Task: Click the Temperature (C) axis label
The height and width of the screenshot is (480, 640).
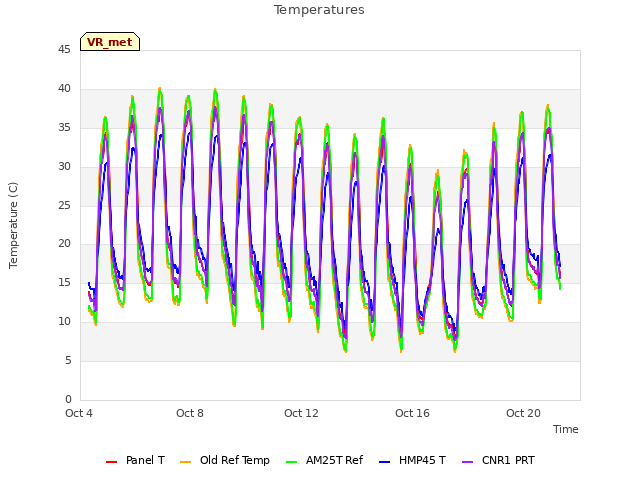Action: (13, 225)
